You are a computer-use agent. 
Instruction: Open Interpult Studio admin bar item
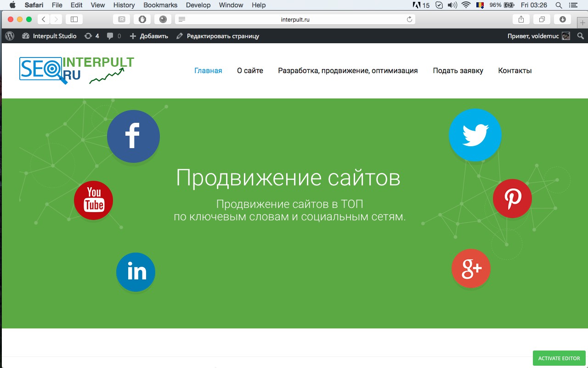pos(49,36)
